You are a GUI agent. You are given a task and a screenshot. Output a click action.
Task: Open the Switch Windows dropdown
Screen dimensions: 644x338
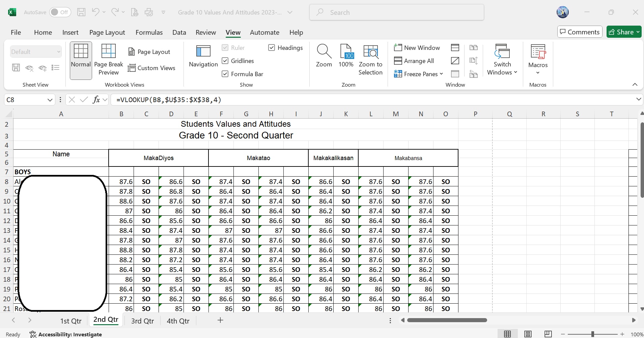(502, 60)
